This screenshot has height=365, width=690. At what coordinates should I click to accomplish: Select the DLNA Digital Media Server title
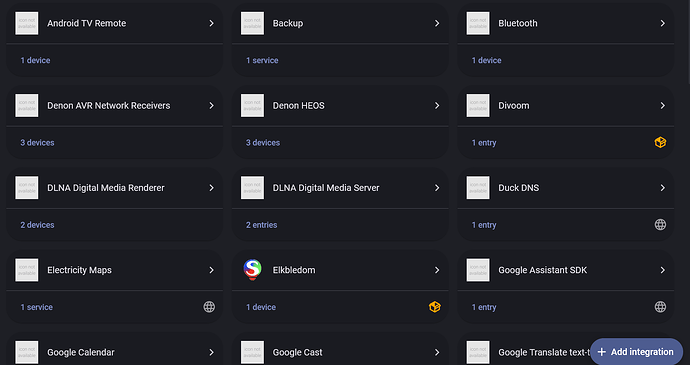click(x=326, y=188)
